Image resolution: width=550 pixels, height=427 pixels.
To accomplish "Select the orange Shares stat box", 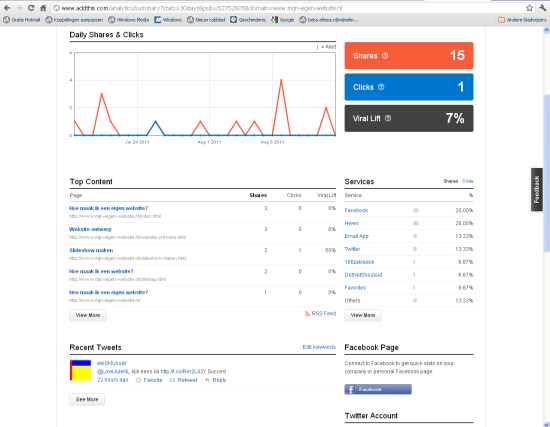I will 409,55.
